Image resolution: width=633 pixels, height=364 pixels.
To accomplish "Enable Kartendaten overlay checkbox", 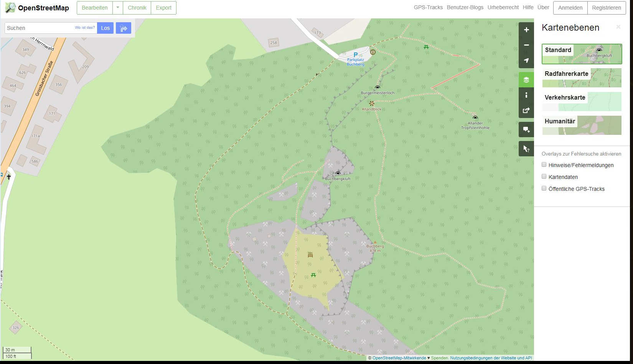I will point(544,177).
